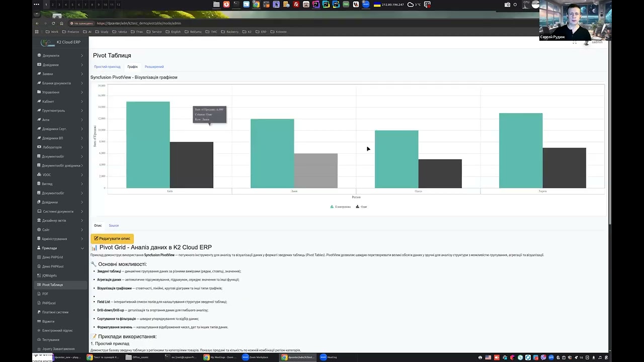This screenshot has width=644, height=362.
Task: Open the Клієнти bookmarks folder
Action: 278,32
